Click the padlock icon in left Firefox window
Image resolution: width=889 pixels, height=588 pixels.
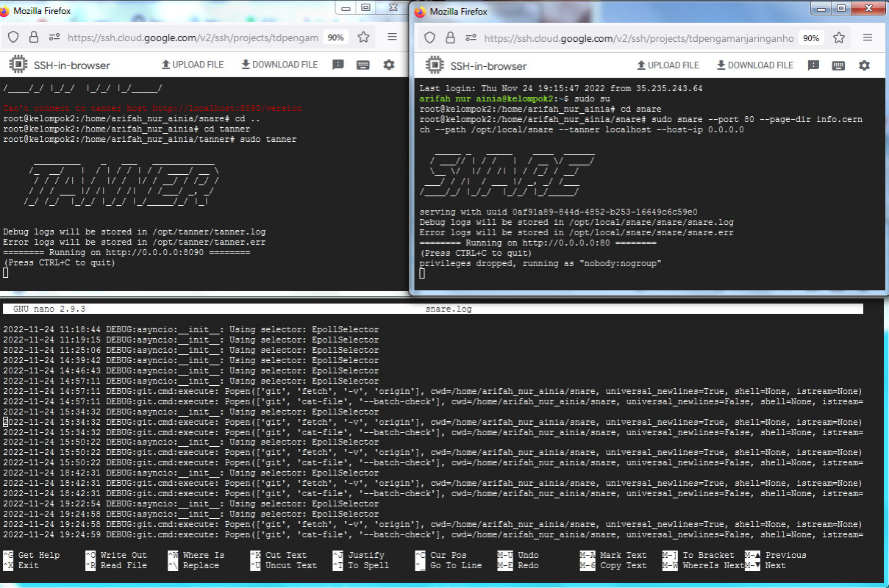pyautogui.click(x=34, y=37)
